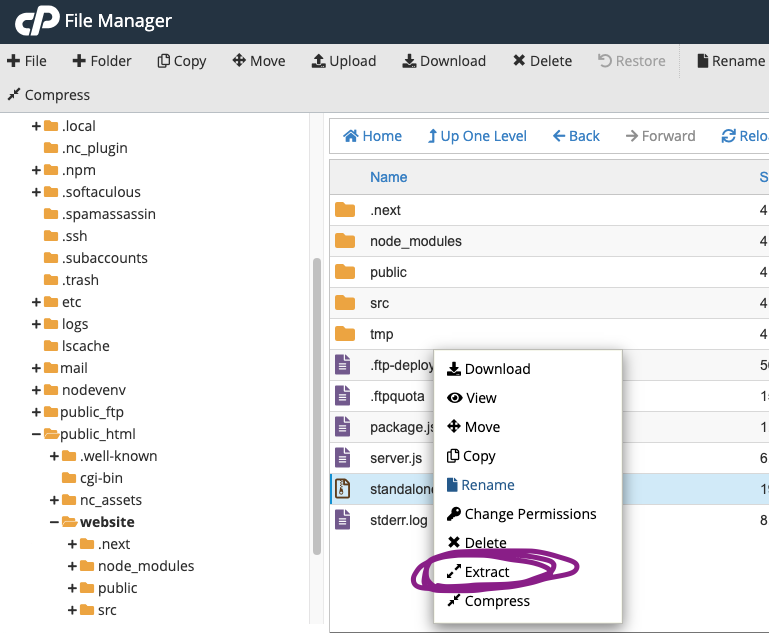Click the Restore toolbar button
Viewport: 769px width, 633px height.
tap(632, 61)
